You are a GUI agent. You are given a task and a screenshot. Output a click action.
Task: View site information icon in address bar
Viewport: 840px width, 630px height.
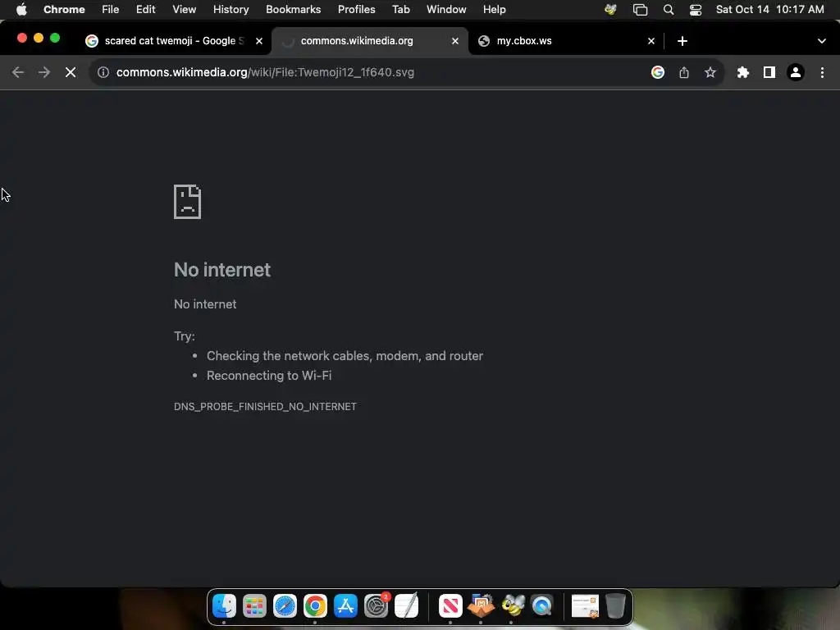tap(103, 72)
